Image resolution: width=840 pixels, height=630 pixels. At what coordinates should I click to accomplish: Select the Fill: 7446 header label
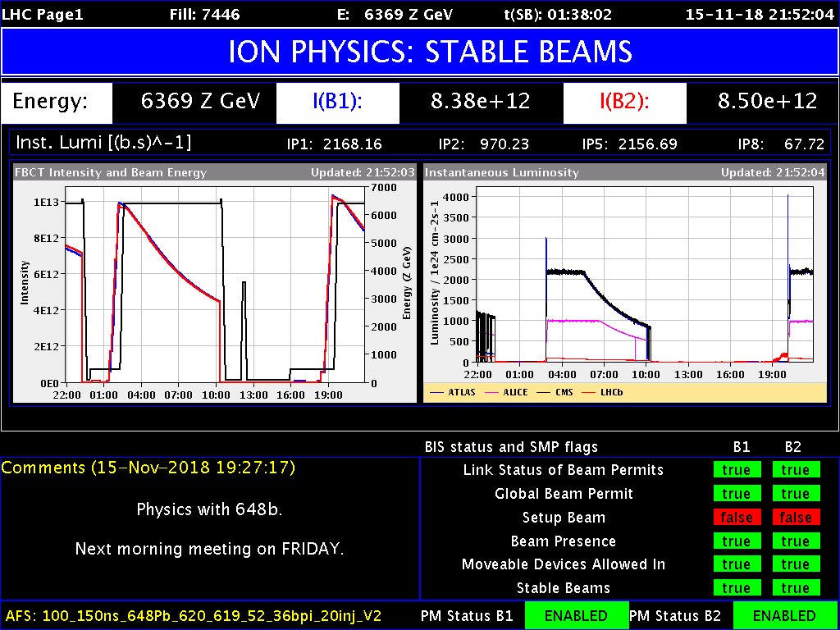pyautogui.click(x=204, y=15)
